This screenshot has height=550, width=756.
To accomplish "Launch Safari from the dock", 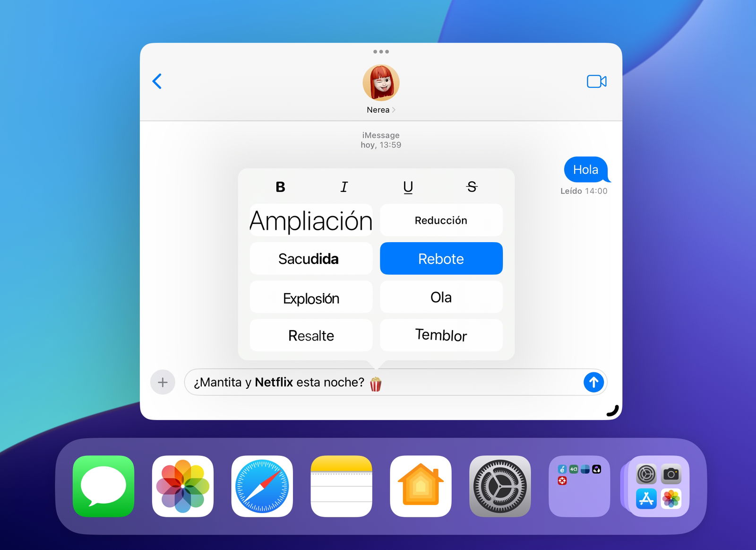I will point(262,486).
